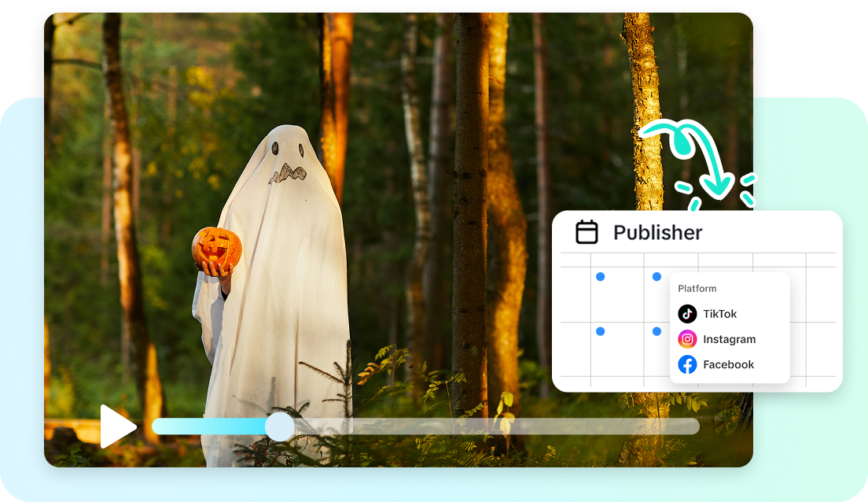The image size is (868, 502).
Task: Click the Instagram platform icon
Action: click(687, 338)
